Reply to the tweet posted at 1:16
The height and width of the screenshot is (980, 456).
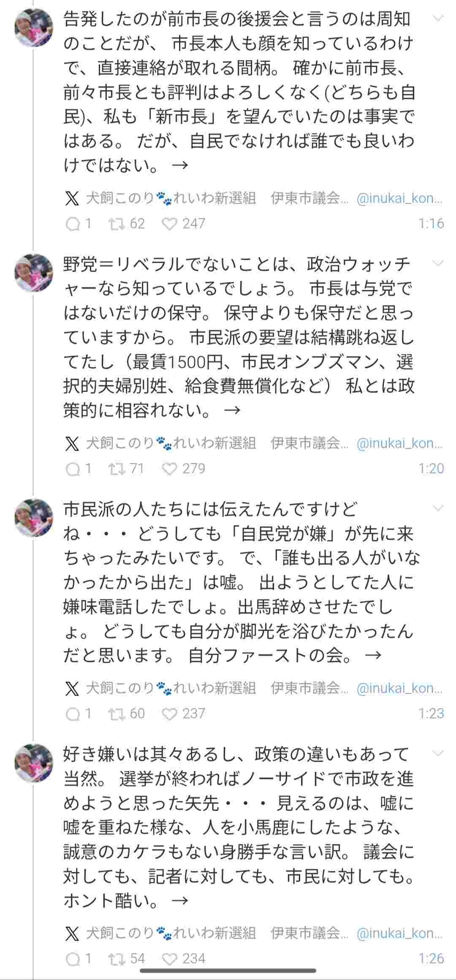pyautogui.click(x=73, y=224)
